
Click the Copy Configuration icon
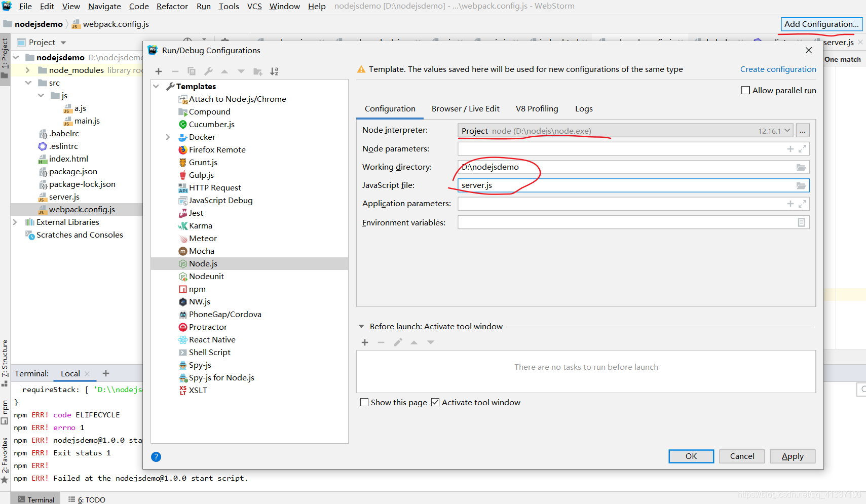coord(192,71)
